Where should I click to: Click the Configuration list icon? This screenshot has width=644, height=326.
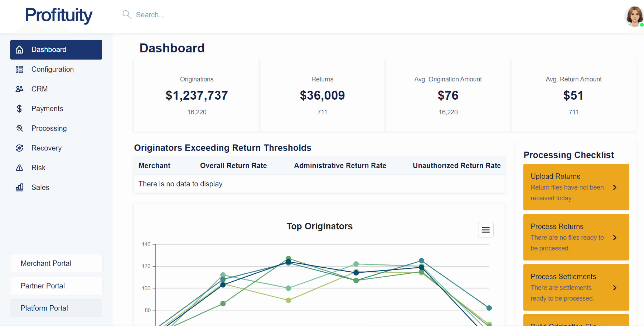click(x=19, y=69)
